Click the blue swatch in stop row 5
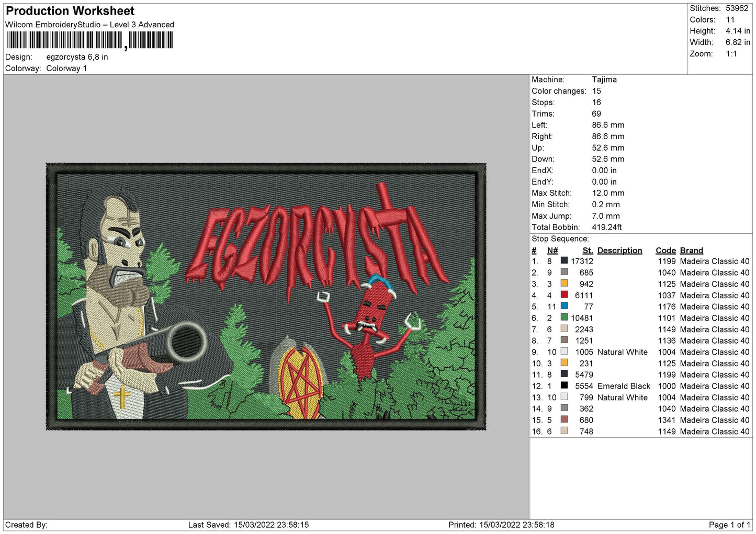This screenshot has height=534, width=756. (564, 306)
